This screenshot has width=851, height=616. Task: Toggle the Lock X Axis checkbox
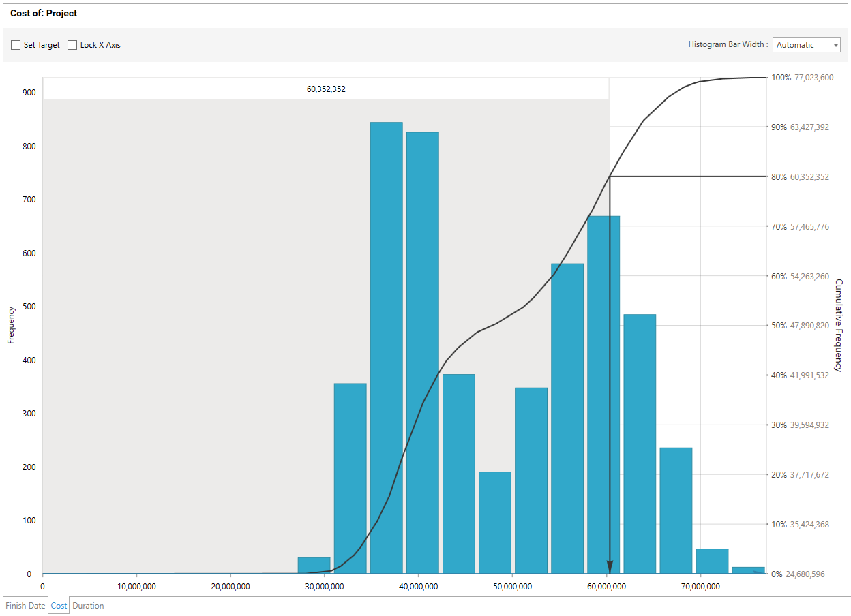pyautogui.click(x=72, y=45)
